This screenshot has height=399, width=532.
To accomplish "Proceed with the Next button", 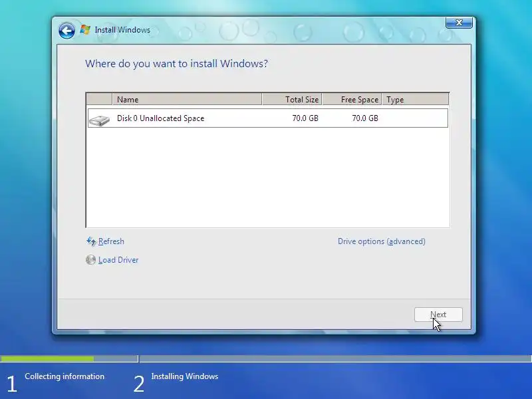I will 438,315.
